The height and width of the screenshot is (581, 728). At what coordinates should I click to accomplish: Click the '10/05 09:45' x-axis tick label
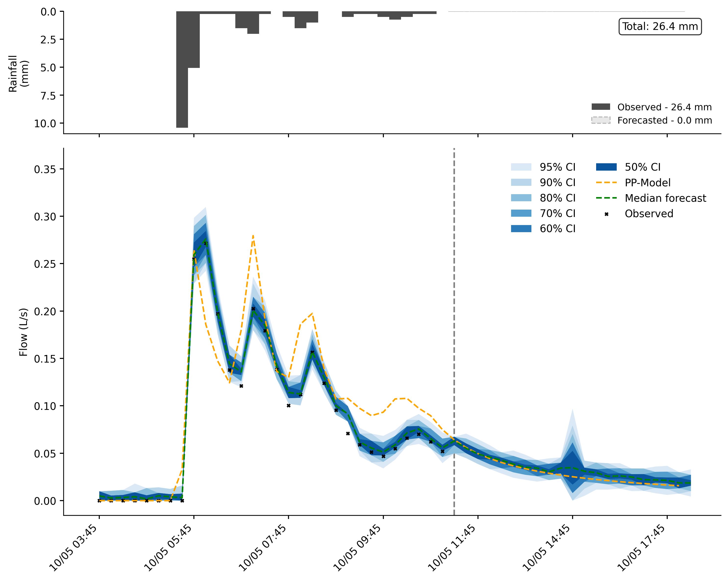click(x=358, y=548)
